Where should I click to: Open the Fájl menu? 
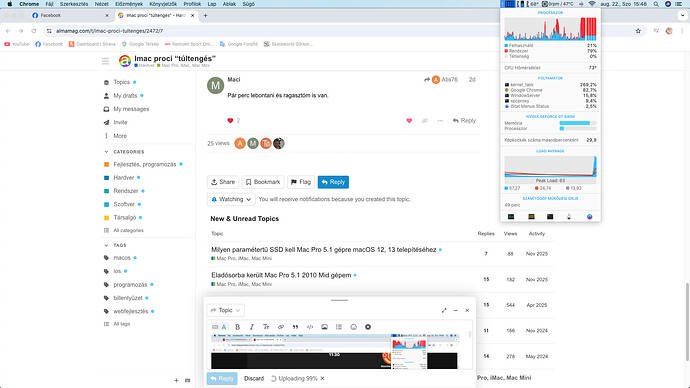pyautogui.click(x=49, y=4)
